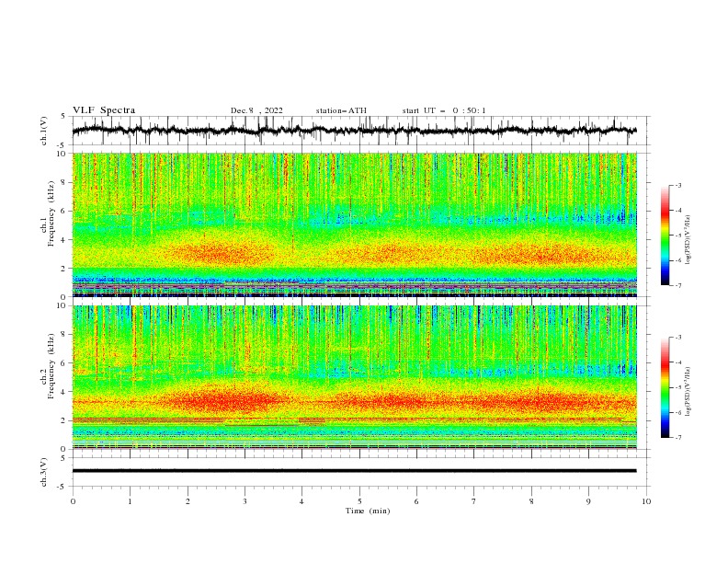The image size is (728, 563).
Task: Click time axis tick label "1"
Action: 130,501
